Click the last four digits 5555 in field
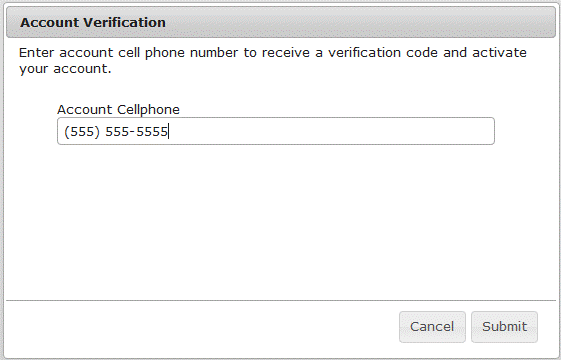 [152, 132]
